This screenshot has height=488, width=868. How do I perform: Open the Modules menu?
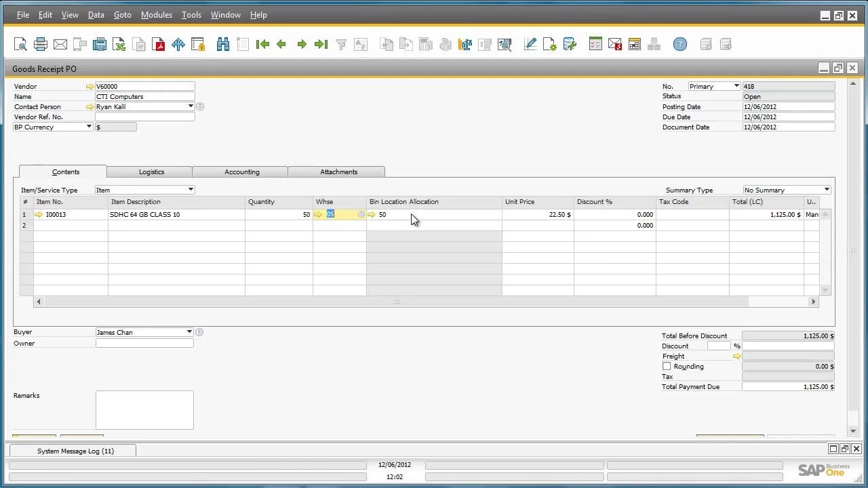157,15
